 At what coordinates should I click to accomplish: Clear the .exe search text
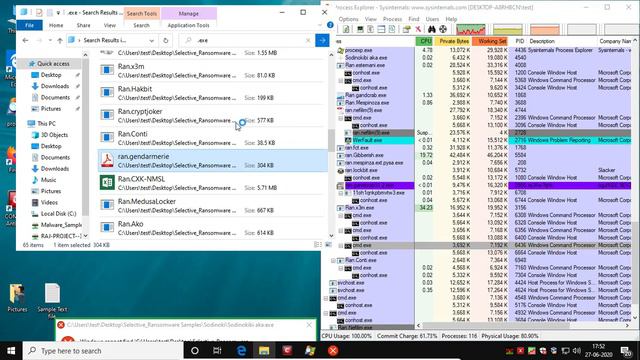click(x=308, y=40)
